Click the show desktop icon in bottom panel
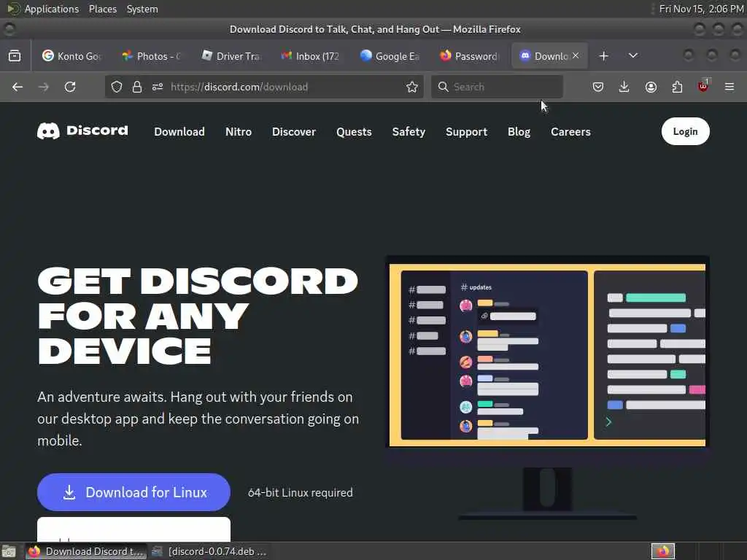The height and width of the screenshot is (560, 747). (x=9, y=551)
